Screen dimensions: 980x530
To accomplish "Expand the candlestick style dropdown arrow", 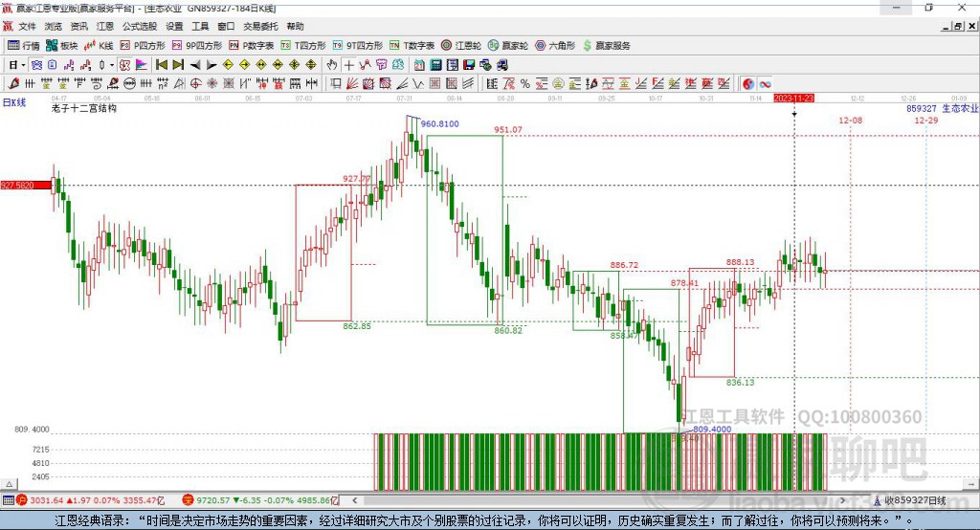I will (x=112, y=65).
